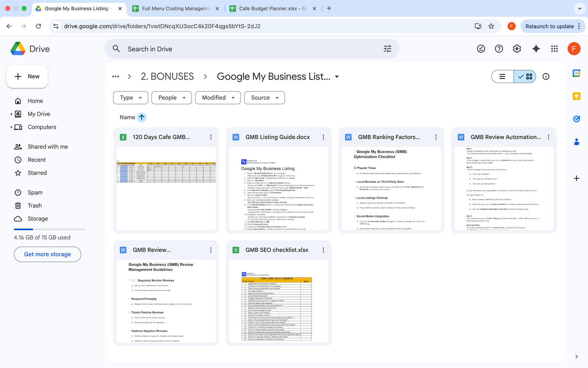
Task: Switch to list layout view
Action: point(502,76)
